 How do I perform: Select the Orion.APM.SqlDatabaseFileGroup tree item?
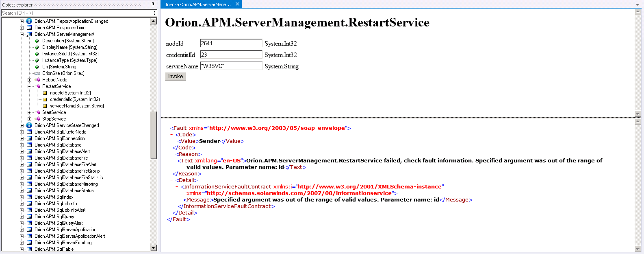pos(67,171)
